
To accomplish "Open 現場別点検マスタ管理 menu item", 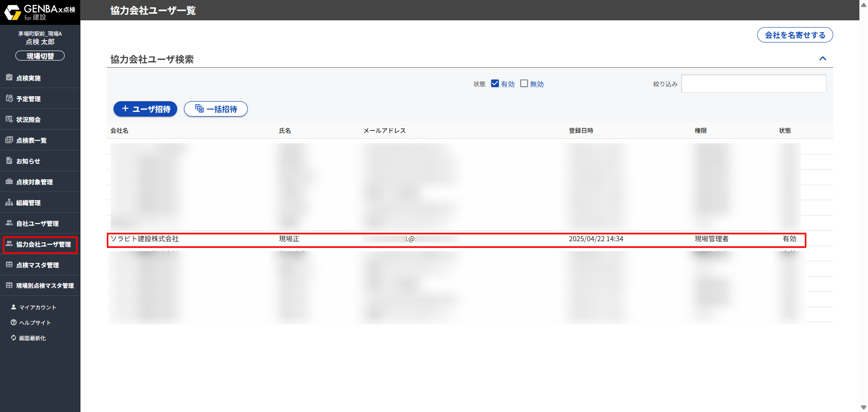I will click(x=45, y=286).
